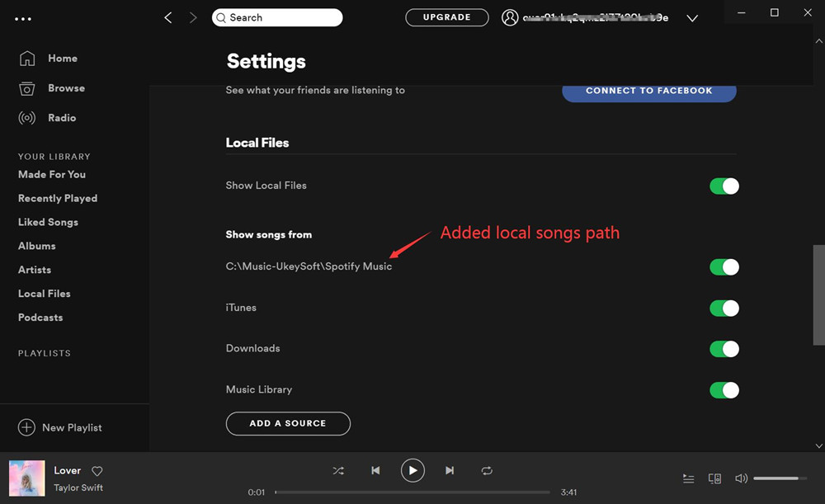Open the play queue
The image size is (825, 504).
click(x=689, y=478)
